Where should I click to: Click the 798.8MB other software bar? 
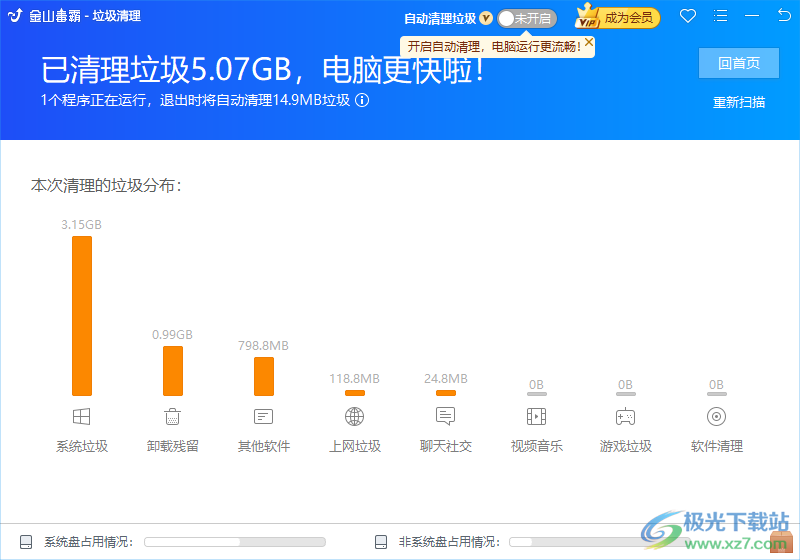(264, 376)
